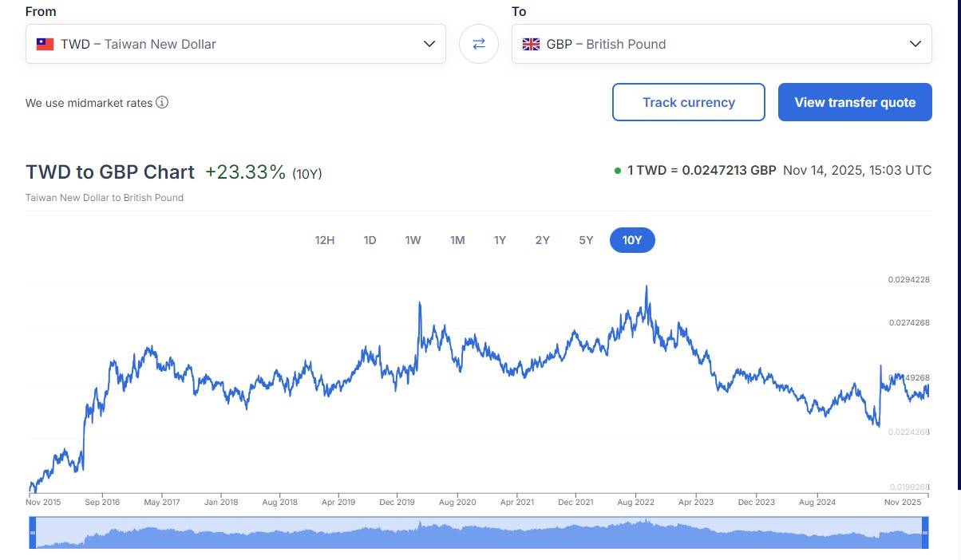The image size is (961, 560).
Task: Click the midmarket rates info icon
Action: [x=162, y=102]
